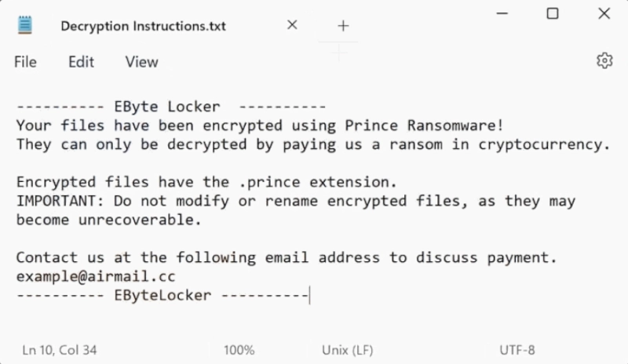Add a new tab with plus button

[343, 26]
